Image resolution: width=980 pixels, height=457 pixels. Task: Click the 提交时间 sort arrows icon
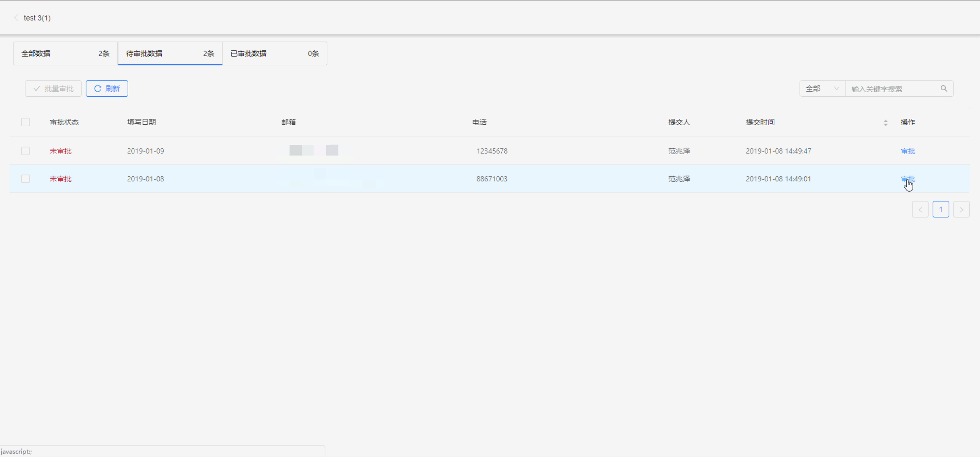click(x=885, y=123)
